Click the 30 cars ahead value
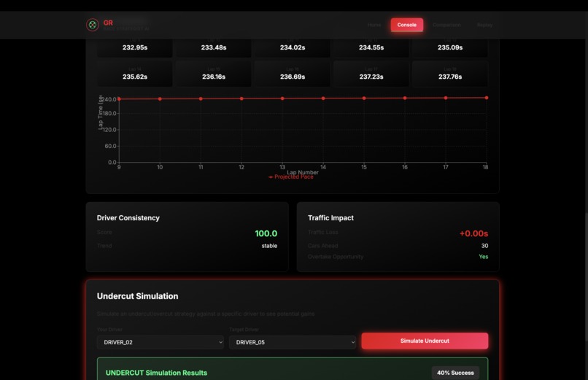 tap(484, 246)
